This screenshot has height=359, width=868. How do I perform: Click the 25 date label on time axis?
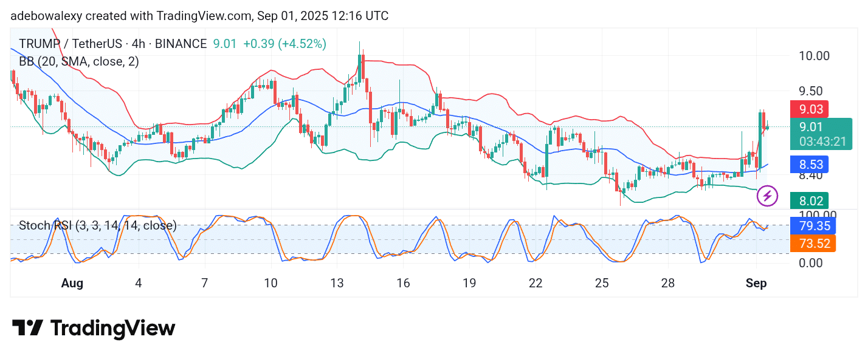pyautogui.click(x=602, y=283)
